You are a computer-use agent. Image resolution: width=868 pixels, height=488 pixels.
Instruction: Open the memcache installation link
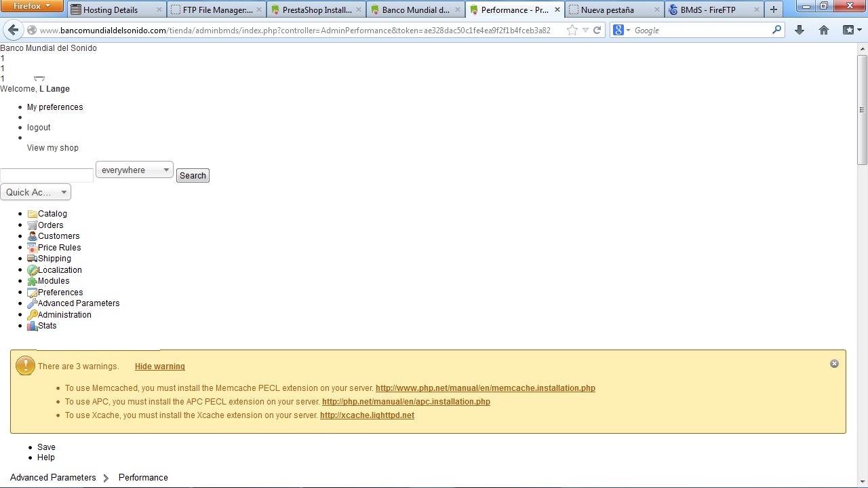pos(486,388)
